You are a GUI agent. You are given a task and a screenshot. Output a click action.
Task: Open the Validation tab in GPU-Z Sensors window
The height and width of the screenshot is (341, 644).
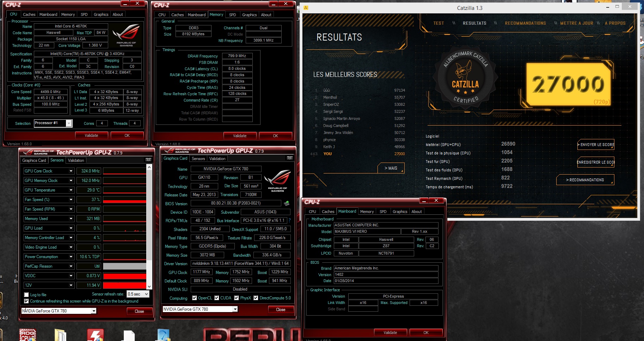coord(76,160)
